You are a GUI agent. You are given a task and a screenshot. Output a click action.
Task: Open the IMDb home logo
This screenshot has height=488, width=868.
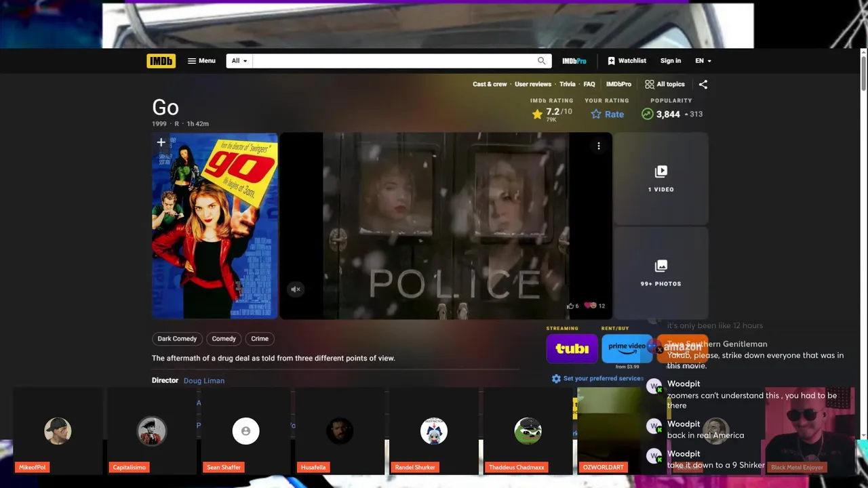[x=161, y=61]
